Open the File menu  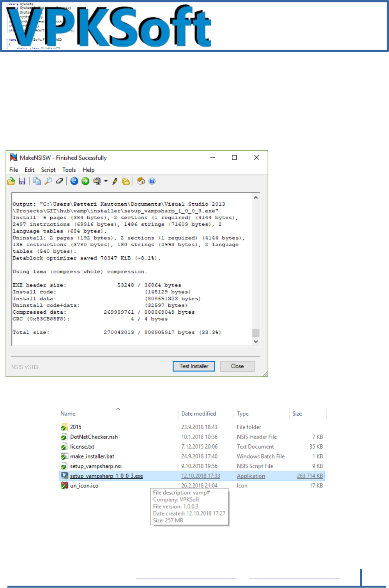(14, 170)
